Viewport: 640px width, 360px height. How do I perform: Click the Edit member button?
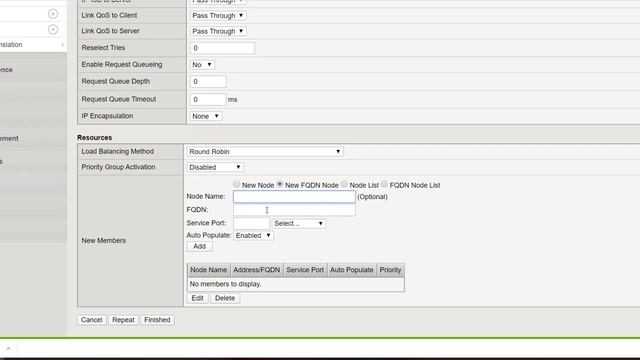[198, 298]
